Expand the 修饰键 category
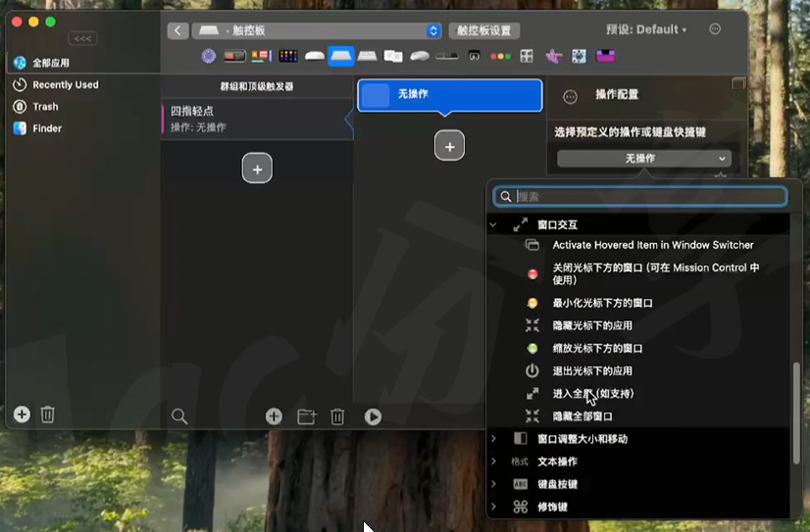The image size is (810, 532). point(493,507)
